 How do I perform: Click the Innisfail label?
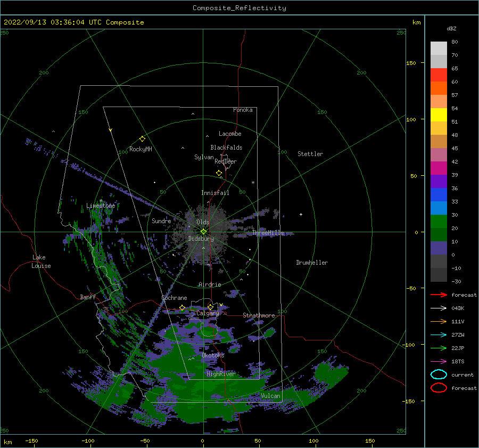click(x=215, y=193)
